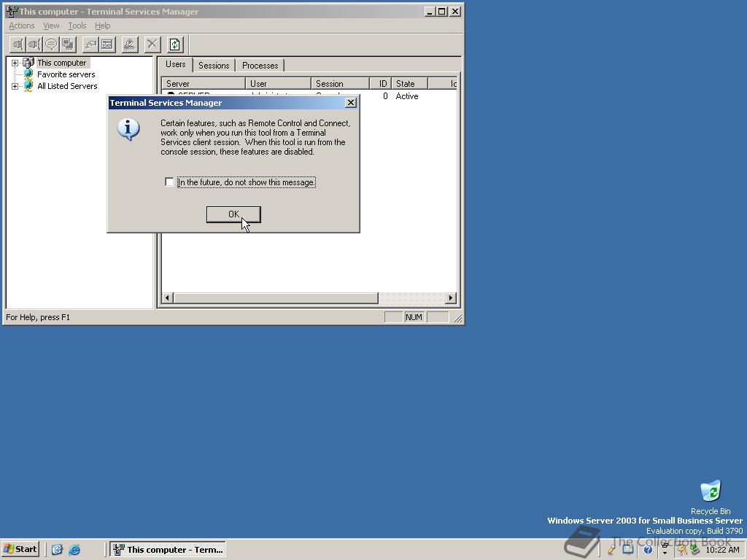Click the Show Desktop quick launch icon

(x=57, y=550)
